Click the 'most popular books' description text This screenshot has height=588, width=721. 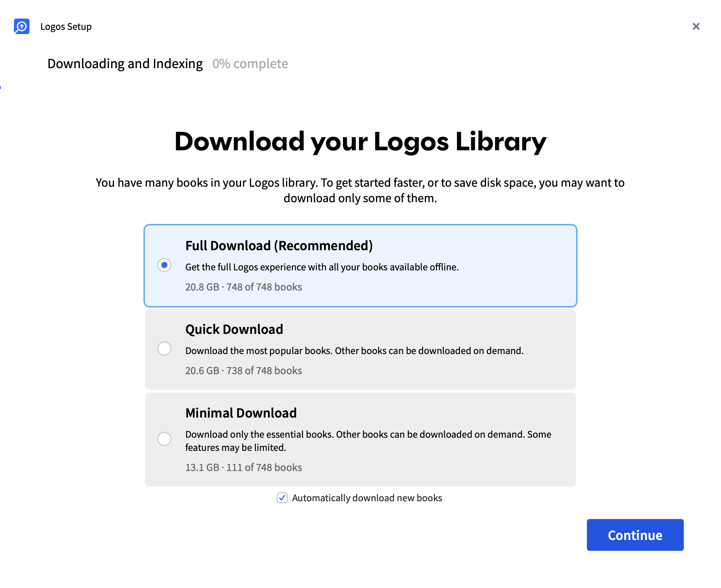point(354,351)
